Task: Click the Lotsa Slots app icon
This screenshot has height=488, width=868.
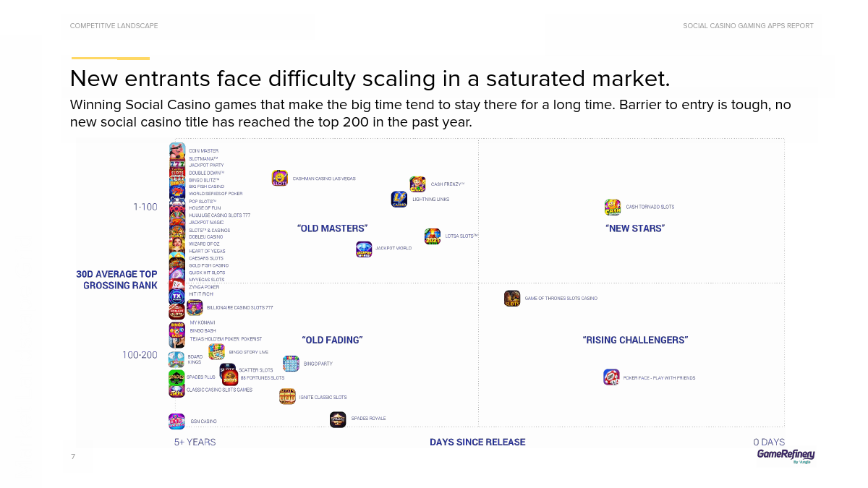Action: click(x=433, y=236)
